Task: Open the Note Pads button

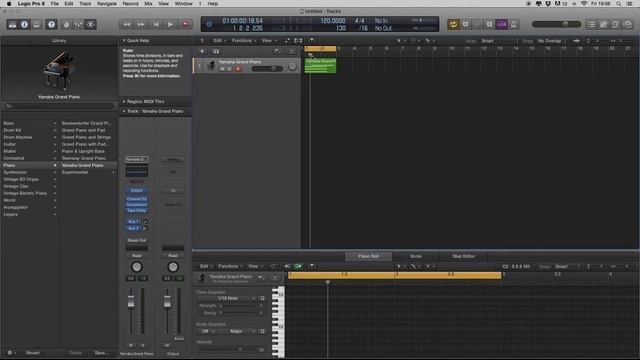Action: tap(604, 24)
